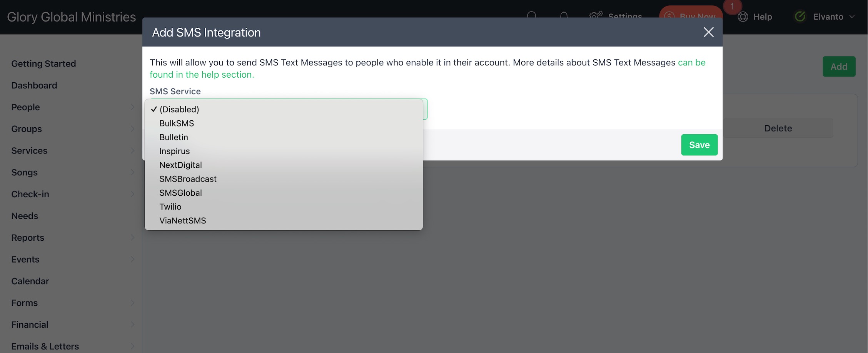Expand the Emails & Letters section
Viewport: 868px width, 353px height.
click(x=72, y=346)
